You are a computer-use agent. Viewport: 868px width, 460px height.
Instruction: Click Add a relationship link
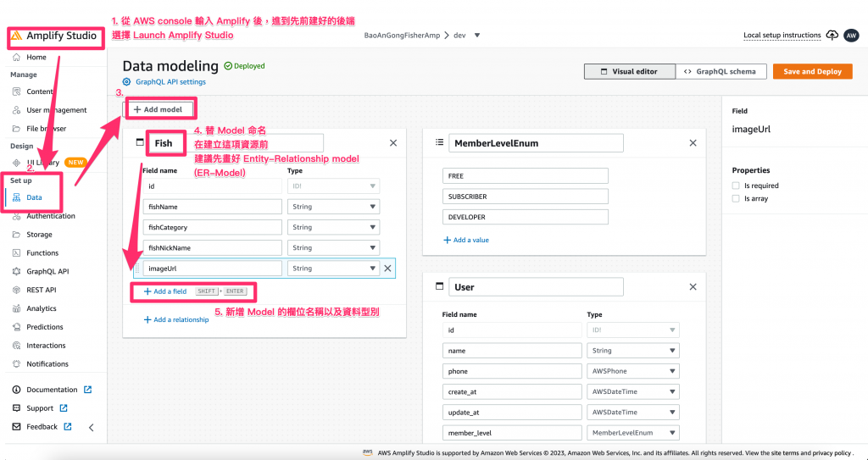tap(176, 319)
